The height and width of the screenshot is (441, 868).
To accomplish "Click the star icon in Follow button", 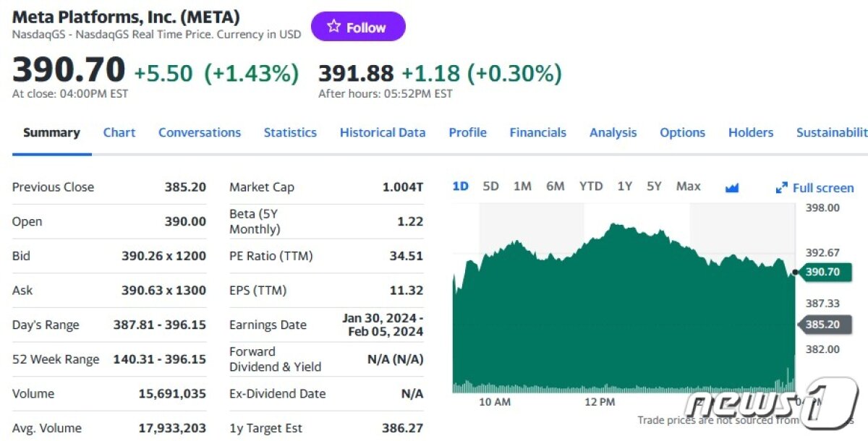I will pyautogui.click(x=333, y=27).
